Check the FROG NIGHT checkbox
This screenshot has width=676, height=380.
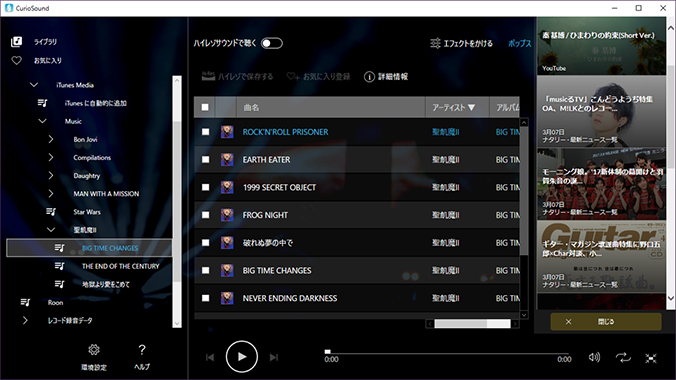(206, 215)
